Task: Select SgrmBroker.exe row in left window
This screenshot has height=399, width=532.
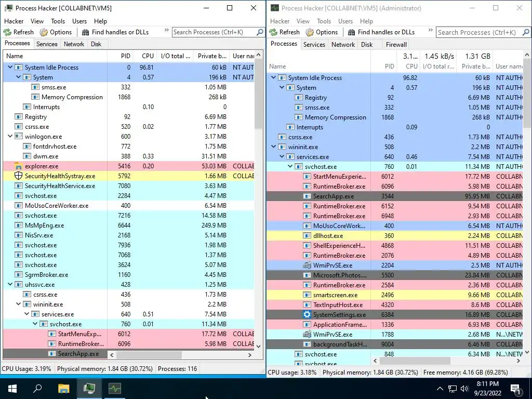Action: pyautogui.click(x=129, y=274)
